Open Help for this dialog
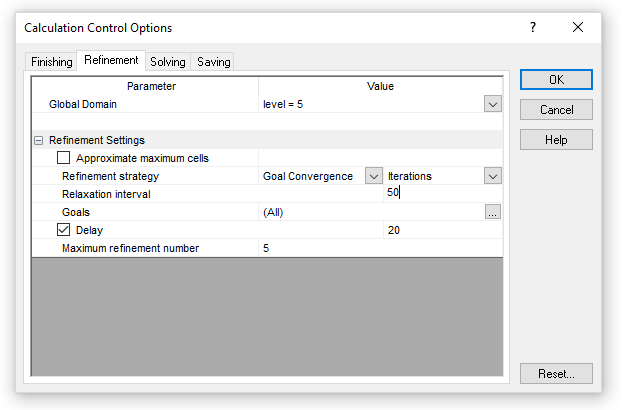Image resolution: width=622 pixels, height=410 pixels. click(556, 140)
